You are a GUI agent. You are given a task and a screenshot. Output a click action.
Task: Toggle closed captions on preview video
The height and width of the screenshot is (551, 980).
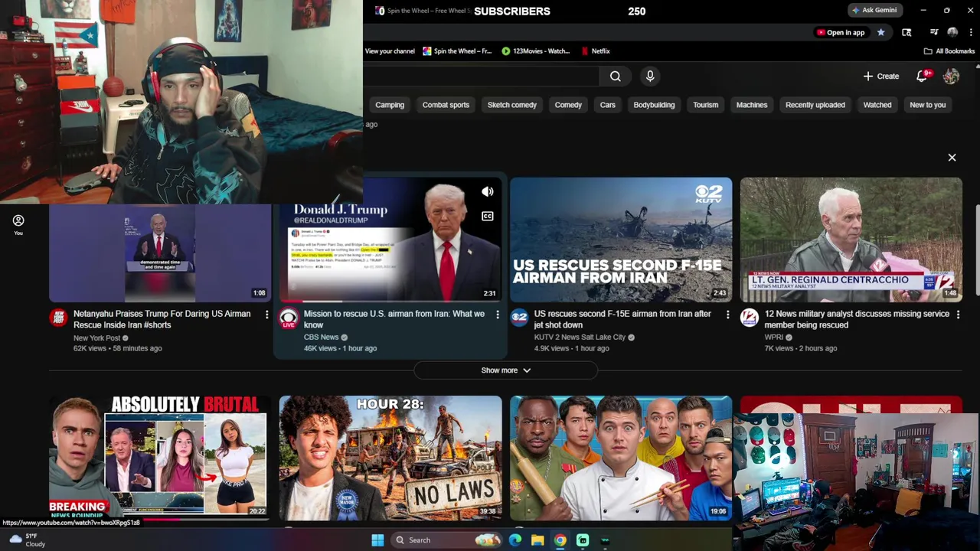(488, 216)
